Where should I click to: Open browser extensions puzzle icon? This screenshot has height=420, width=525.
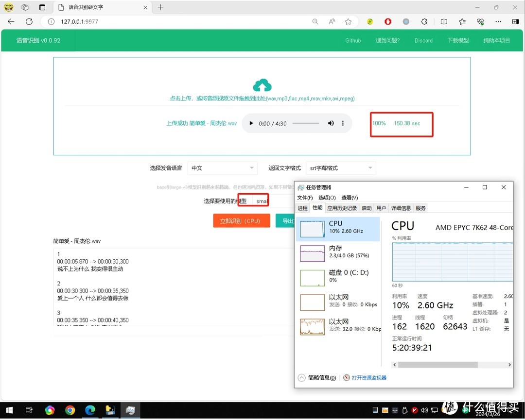point(424,22)
